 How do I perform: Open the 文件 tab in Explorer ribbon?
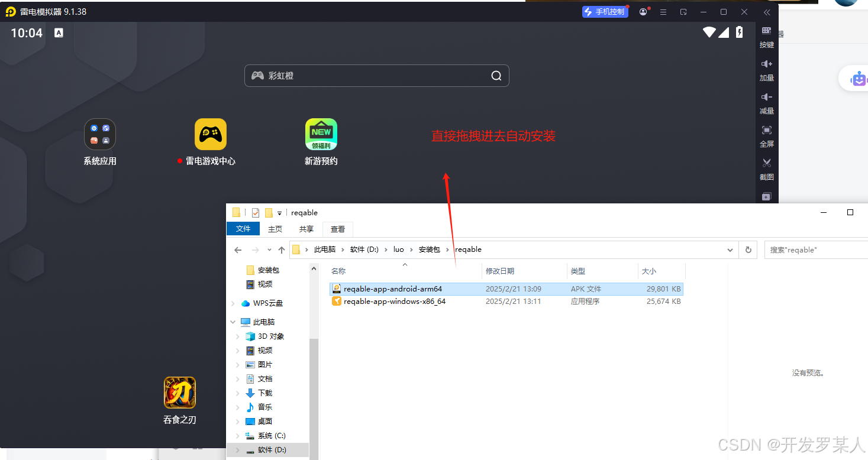pyautogui.click(x=243, y=229)
